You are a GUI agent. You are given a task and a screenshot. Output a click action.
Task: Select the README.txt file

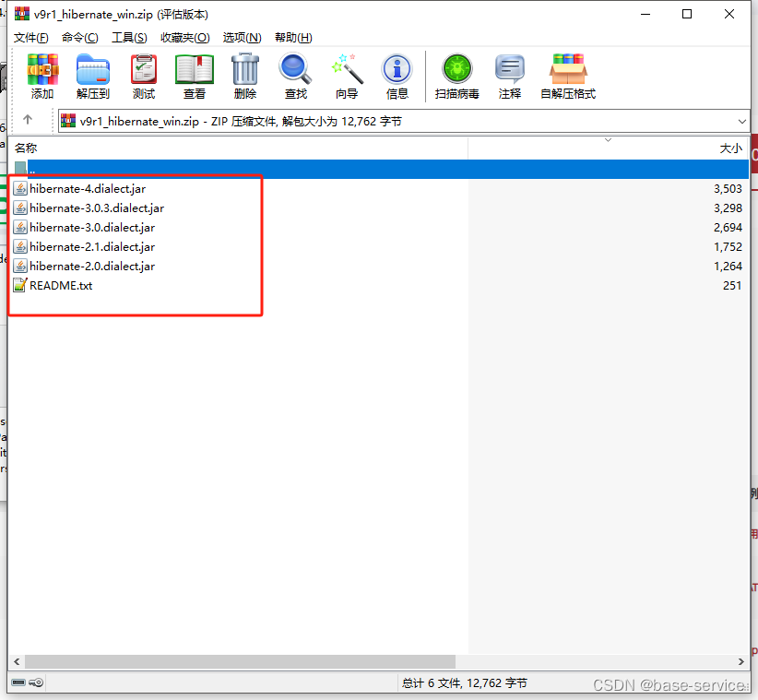pos(59,285)
